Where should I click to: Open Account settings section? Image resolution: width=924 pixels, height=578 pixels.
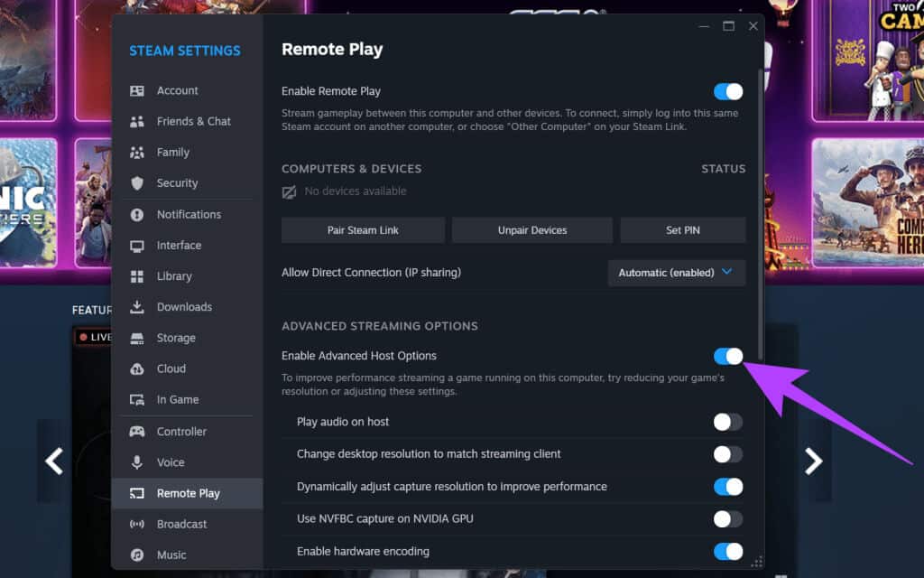click(188, 90)
